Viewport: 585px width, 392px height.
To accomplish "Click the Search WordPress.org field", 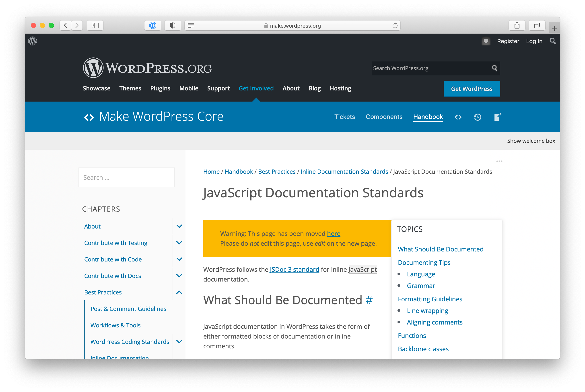I will 430,68.
